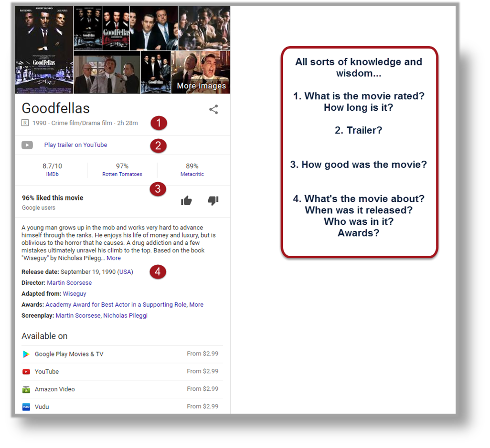Show more awards via the More link

(196, 305)
